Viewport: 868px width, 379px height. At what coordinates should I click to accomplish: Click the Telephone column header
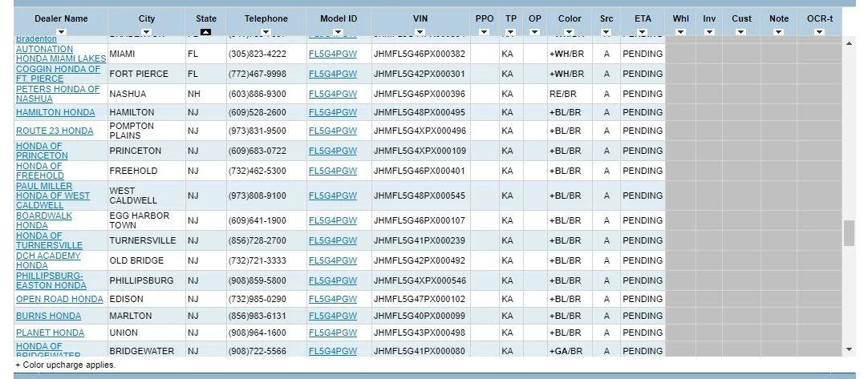pos(266,18)
